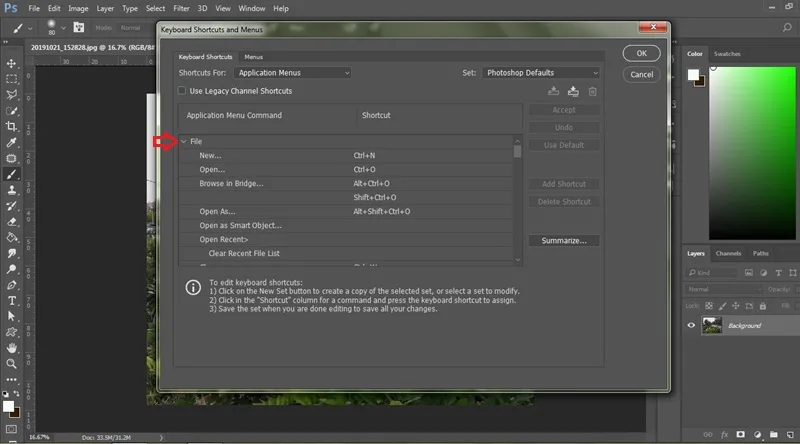Select the Rectangular Marquee tool
The width and height of the screenshot is (800, 444).
click(x=11, y=79)
